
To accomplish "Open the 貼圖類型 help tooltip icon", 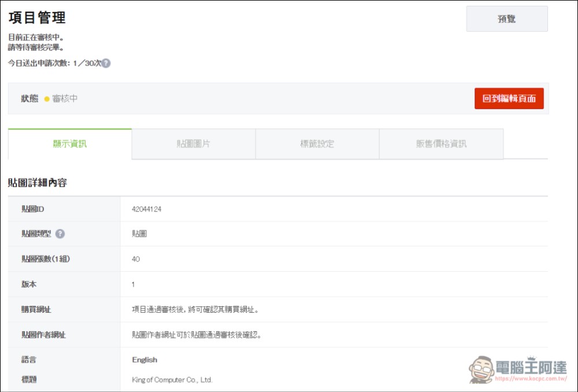I will coord(61,233).
